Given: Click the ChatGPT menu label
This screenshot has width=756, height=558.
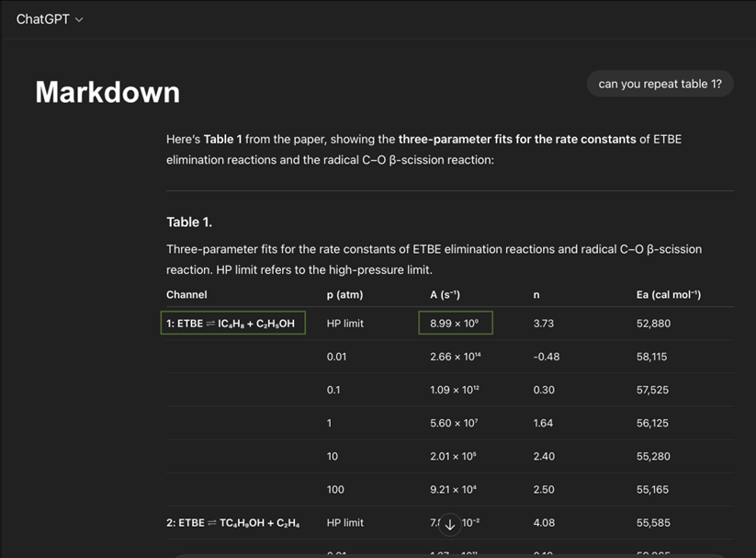Looking at the screenshot, I should click(x=42, y=18).
